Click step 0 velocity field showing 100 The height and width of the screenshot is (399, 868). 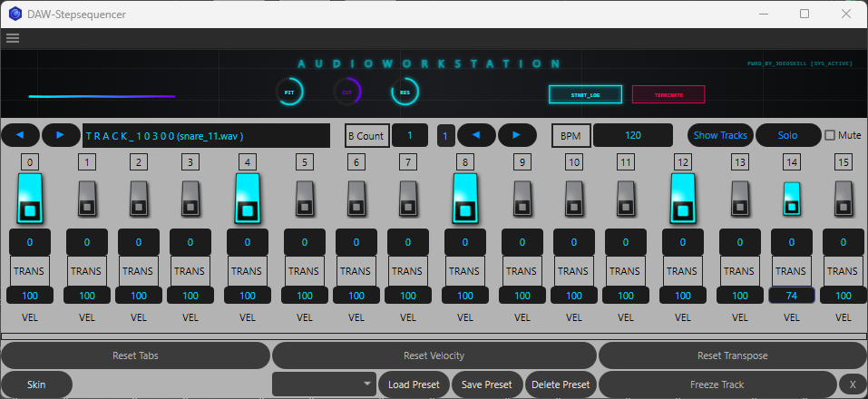click(30, 296)
